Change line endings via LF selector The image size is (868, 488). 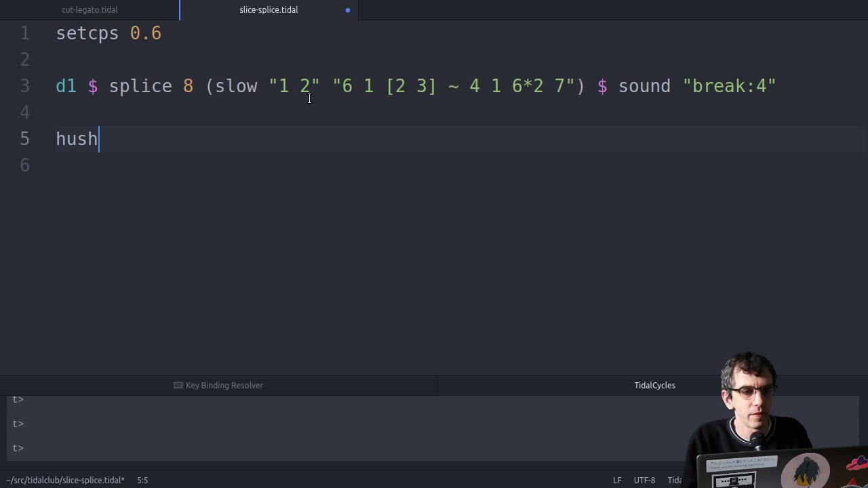coord(617,480)
